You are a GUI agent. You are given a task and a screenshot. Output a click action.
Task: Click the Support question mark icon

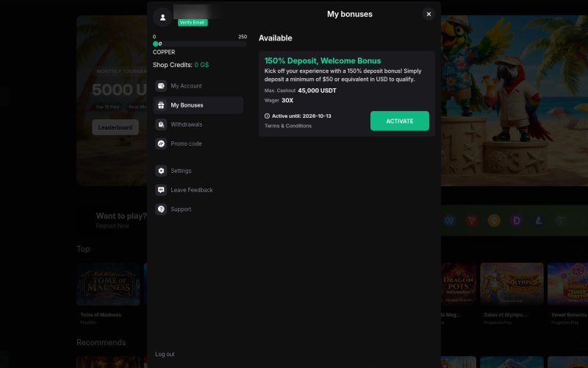[161, 209]
